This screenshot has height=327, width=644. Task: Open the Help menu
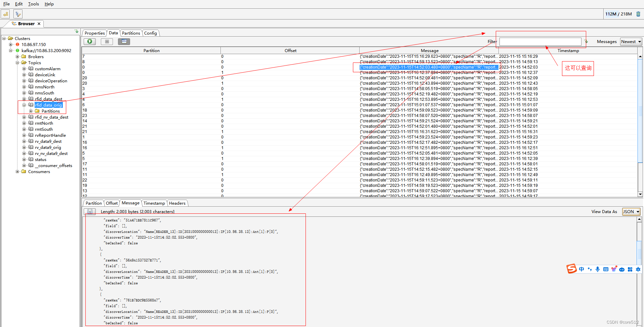[x=49, y=4]
